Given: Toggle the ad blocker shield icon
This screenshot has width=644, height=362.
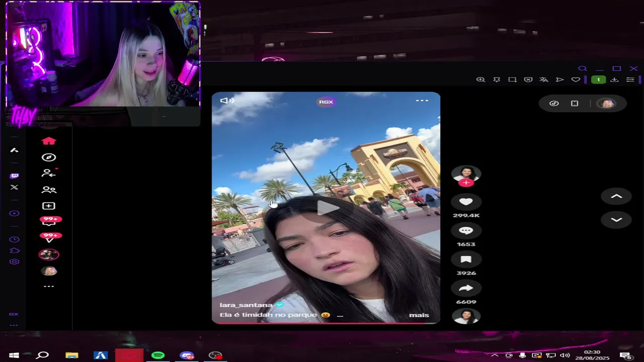Looking at the screenshot, I should tap(528, 79).
